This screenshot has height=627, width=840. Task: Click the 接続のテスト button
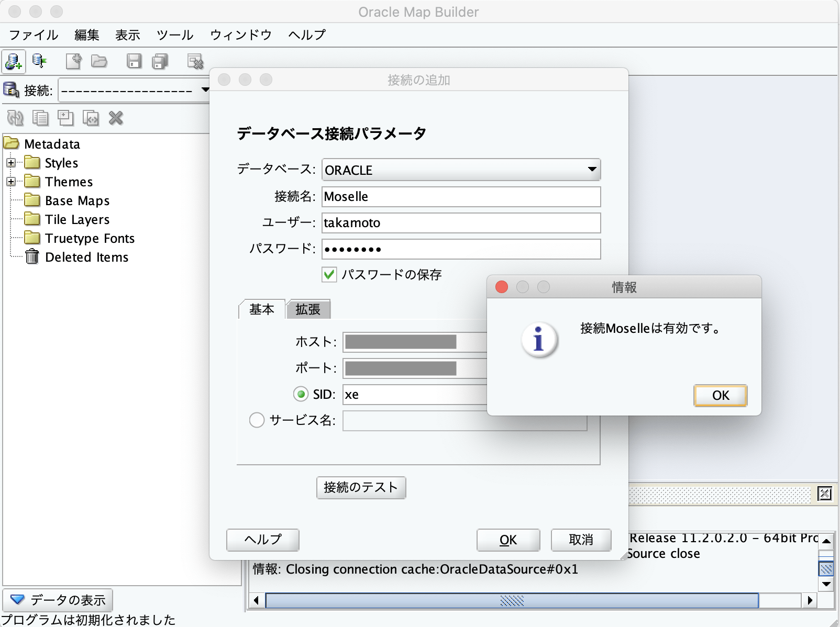coord(361,487)
